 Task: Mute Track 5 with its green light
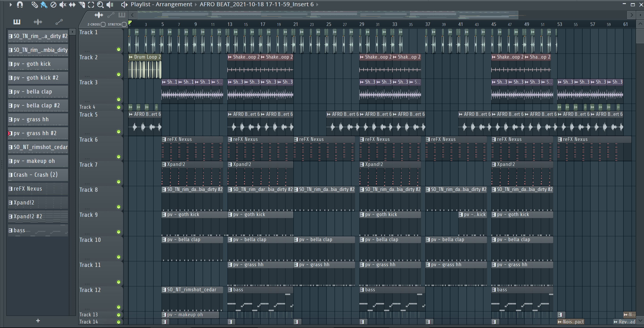119,132
